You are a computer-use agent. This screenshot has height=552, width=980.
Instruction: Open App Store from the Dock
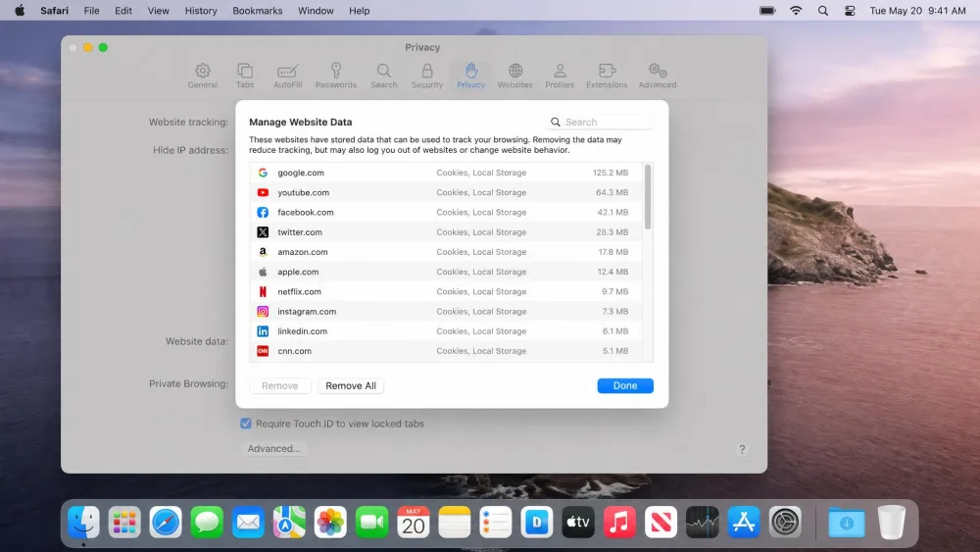pyautogui.click(x=743, y=522)
